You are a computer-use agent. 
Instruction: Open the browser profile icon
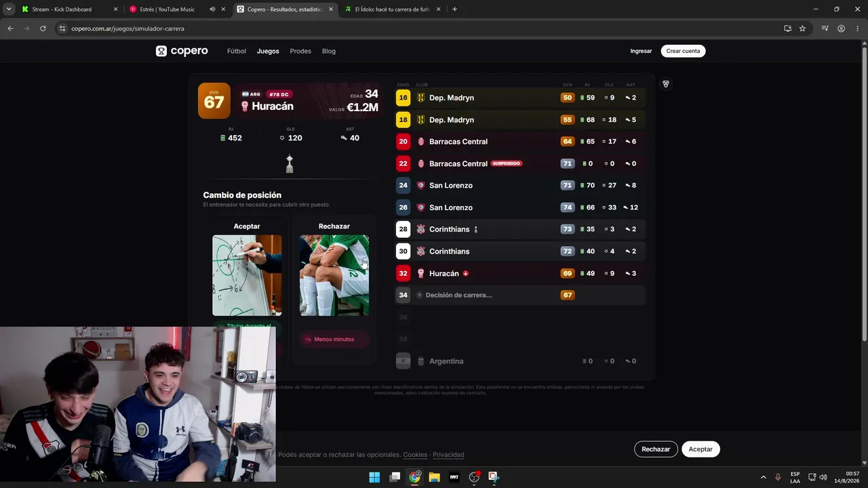click(841, 28)
